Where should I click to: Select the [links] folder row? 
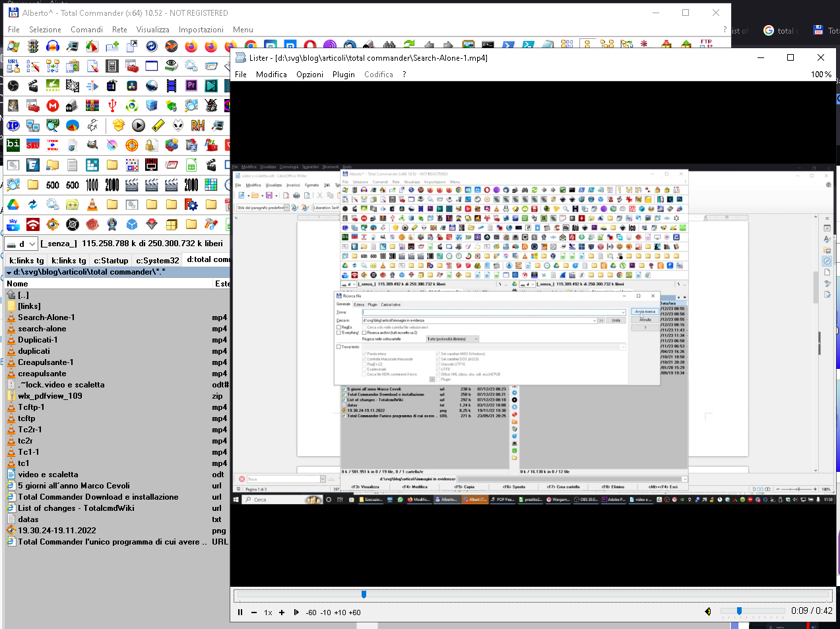pyautogui.click(x=117, y=306)
